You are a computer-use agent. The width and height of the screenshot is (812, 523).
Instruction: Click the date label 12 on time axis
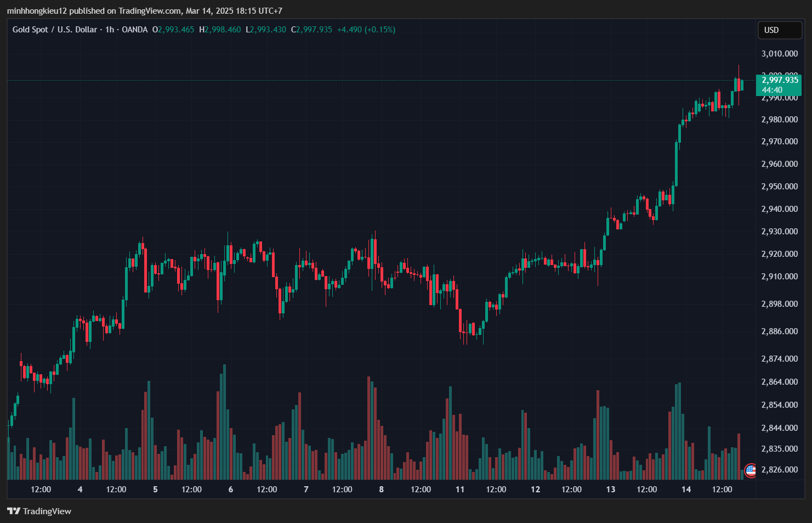coord(535,489)
